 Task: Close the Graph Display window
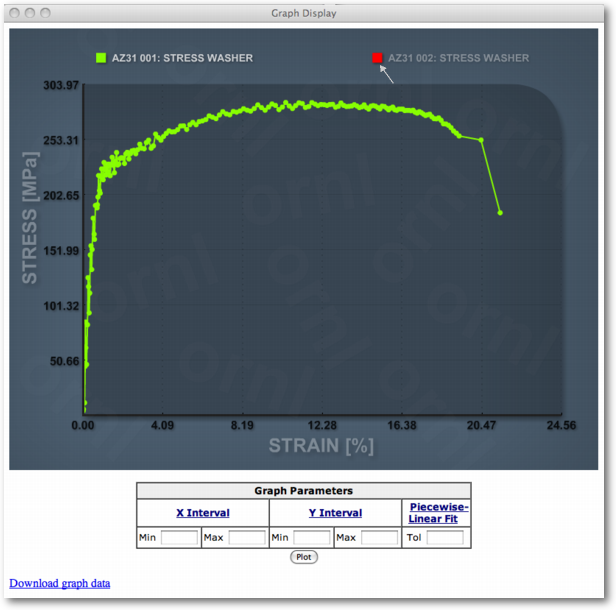13,13
